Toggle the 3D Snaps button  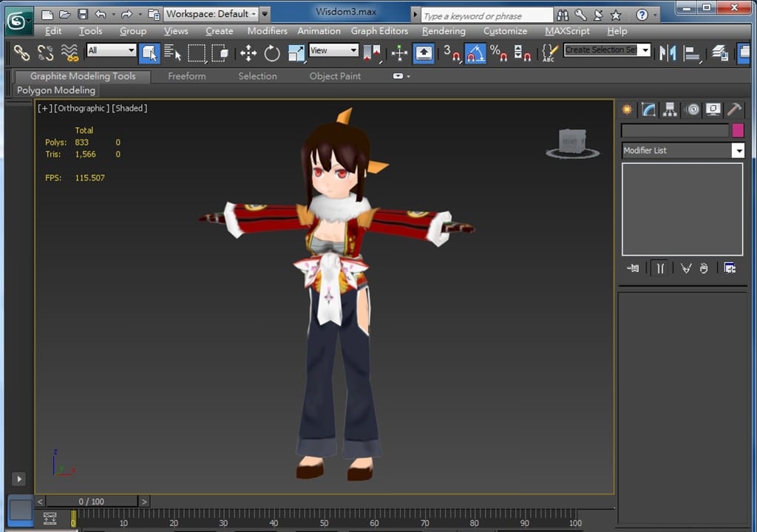tap(451, 52)
